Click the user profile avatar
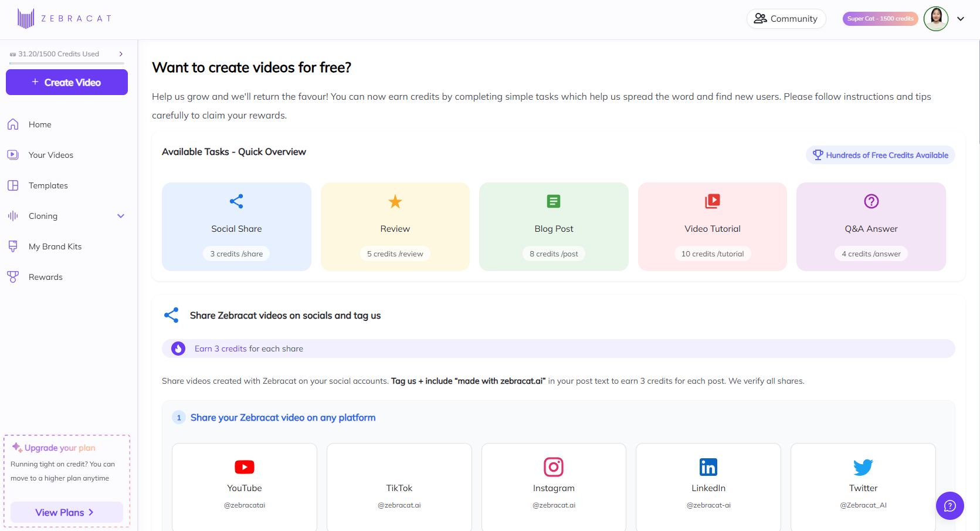This screenshot has width=980, height=531. tap(936, 19)
